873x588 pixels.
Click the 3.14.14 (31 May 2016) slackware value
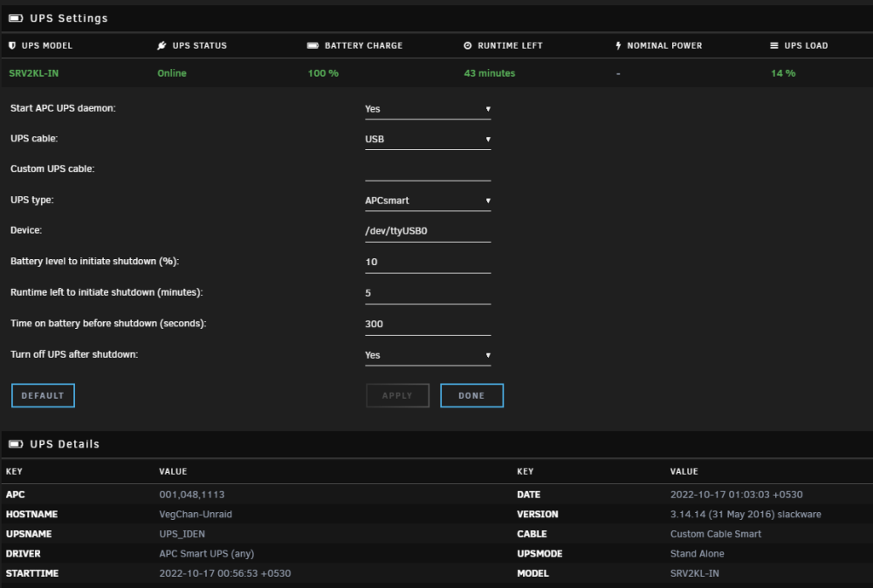pyautogui.click(x=746, y=515)
